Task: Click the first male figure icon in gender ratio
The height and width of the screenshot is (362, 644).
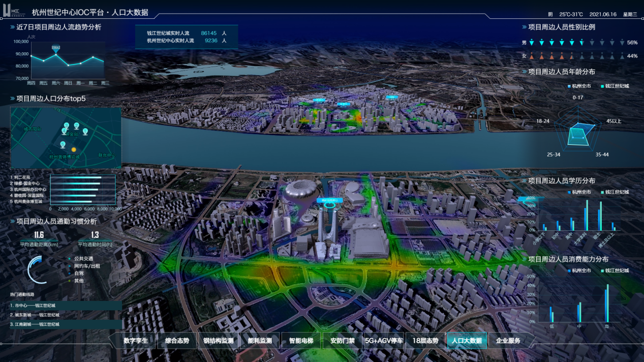Action: tap(531, 43)
